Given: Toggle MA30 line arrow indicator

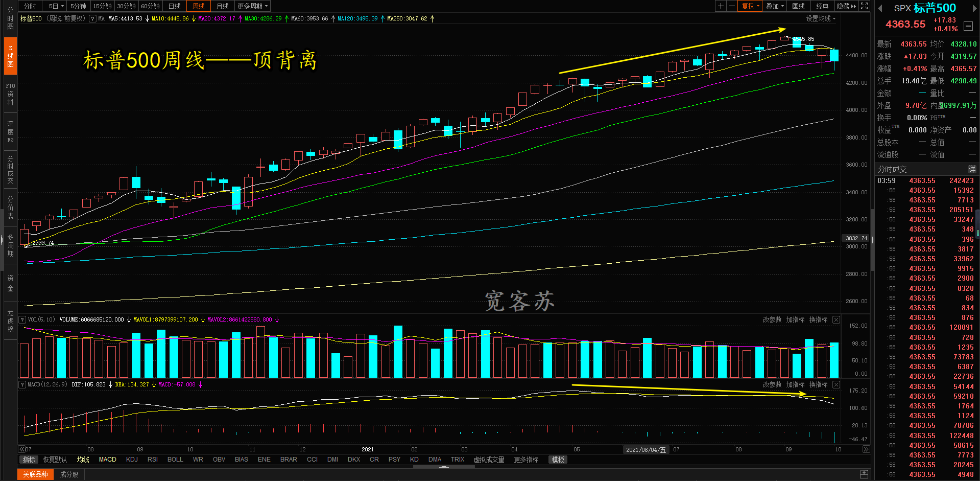Looking at the screenshot, I should (286, 19).
